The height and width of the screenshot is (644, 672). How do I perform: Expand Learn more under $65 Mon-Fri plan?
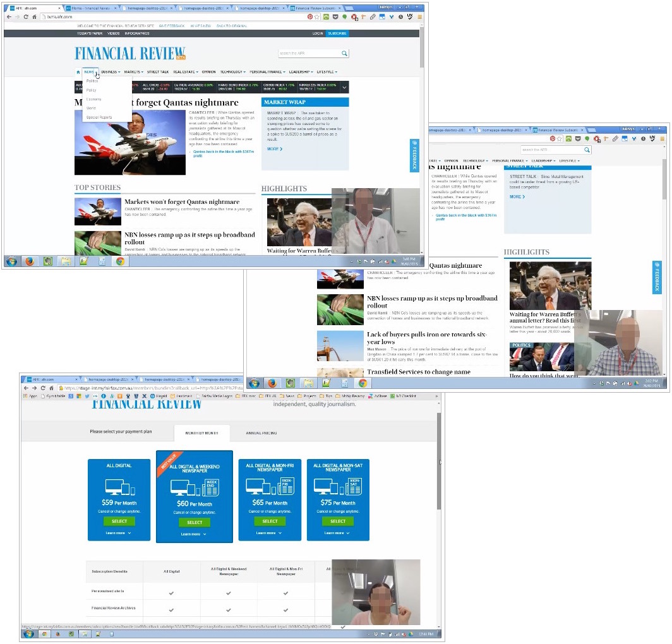269,533
